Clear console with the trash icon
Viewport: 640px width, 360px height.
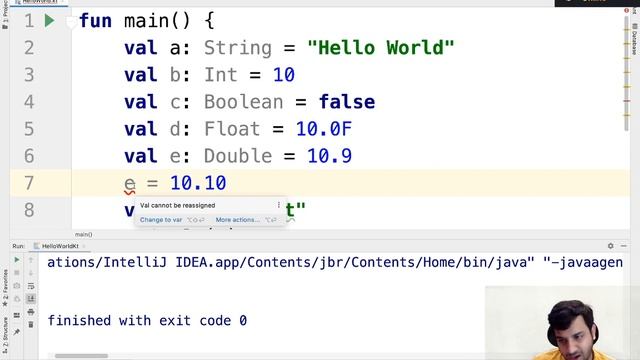tap(31, 325)
